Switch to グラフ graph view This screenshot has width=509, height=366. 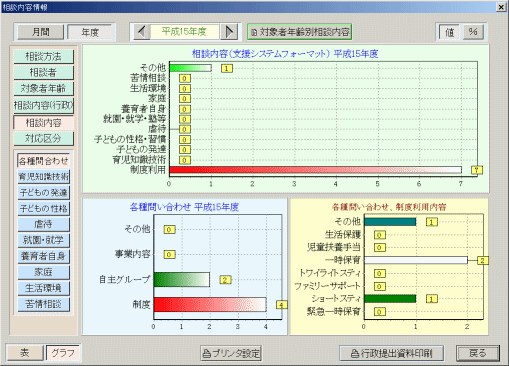[x=63, y=353]
